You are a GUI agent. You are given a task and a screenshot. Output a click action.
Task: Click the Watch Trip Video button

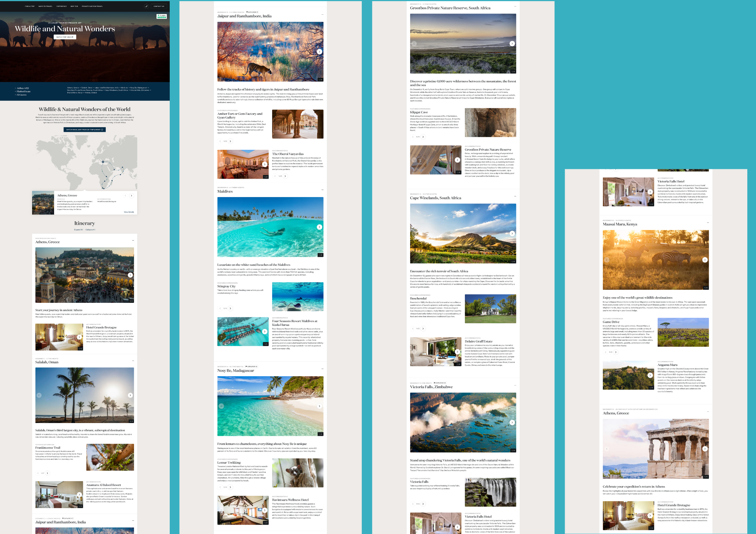tap(65, 37)
